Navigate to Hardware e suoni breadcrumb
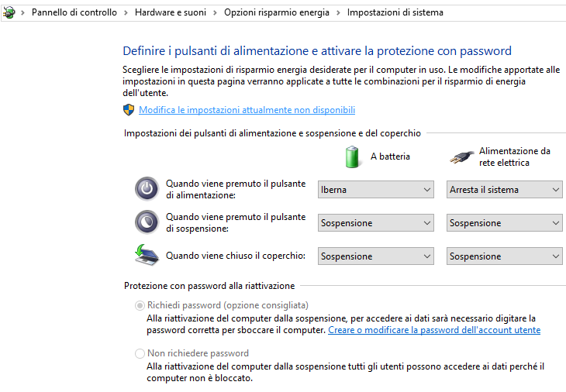 click(x=171, y=12)
